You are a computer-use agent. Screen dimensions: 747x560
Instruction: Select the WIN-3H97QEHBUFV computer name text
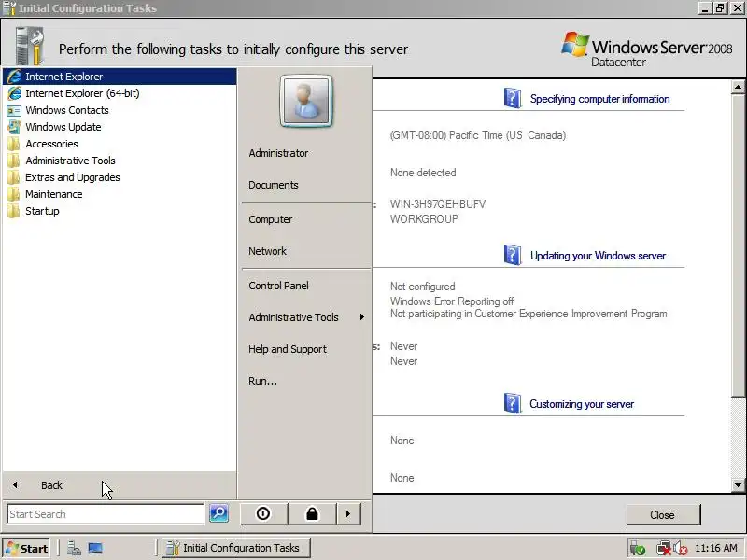pyautogui.click(x=438, y=204)
